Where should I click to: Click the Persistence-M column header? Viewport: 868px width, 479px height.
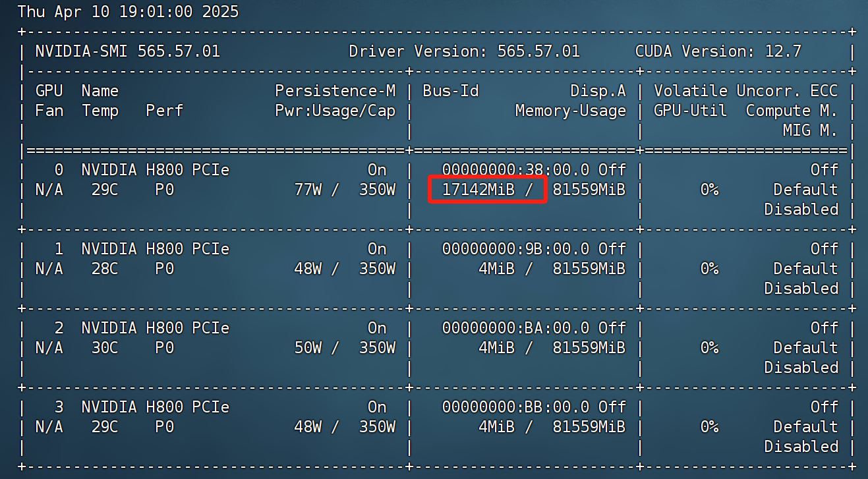[x=335, y=91]
